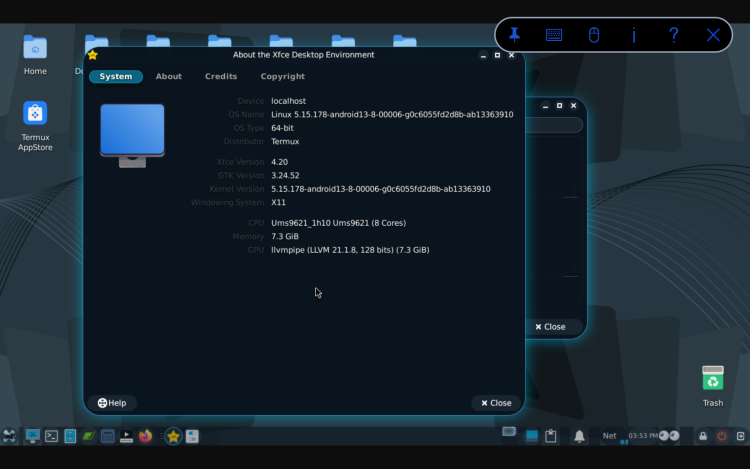Click the star icon in the dialog title bar
Viewport: 750px width, 469px height.
(x=93, y=55)
